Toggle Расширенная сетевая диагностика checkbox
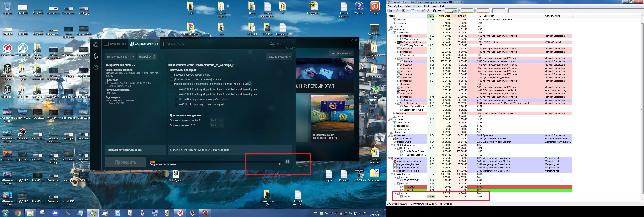Screen dimensions: 644x217 coord(172,84)
